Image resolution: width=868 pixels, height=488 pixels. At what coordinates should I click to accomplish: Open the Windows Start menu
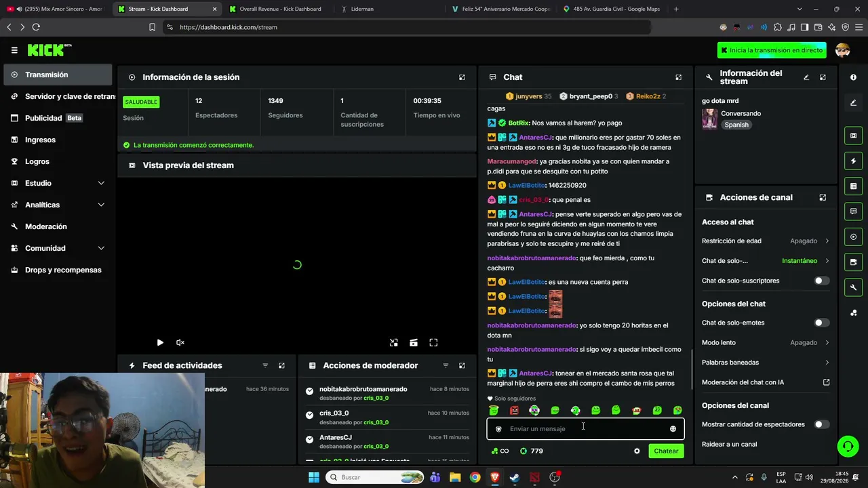pyautogui.click(x=314, y=477)
